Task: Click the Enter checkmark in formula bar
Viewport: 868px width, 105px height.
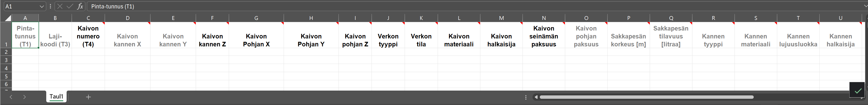Action: coord(70,6)
